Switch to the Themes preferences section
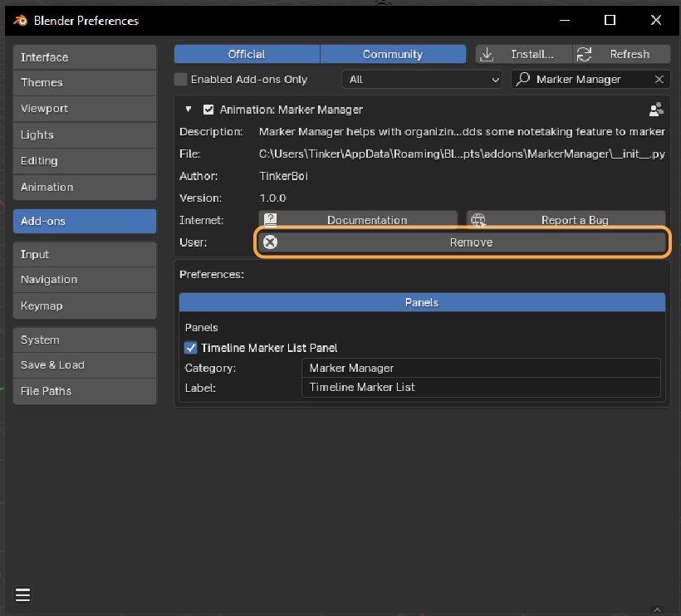The width and height of the screenshot is (681, 616). (85, 82)
